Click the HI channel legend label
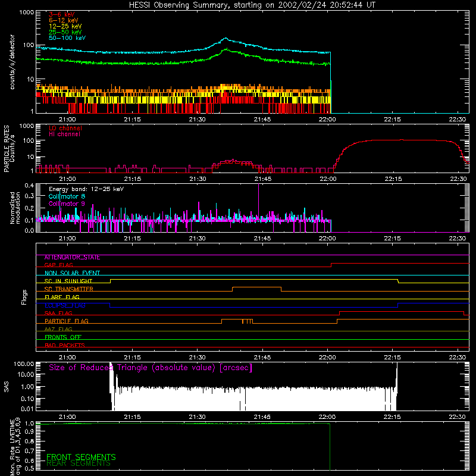The width and height of the screenshot is (476, 476). point(64,134)
